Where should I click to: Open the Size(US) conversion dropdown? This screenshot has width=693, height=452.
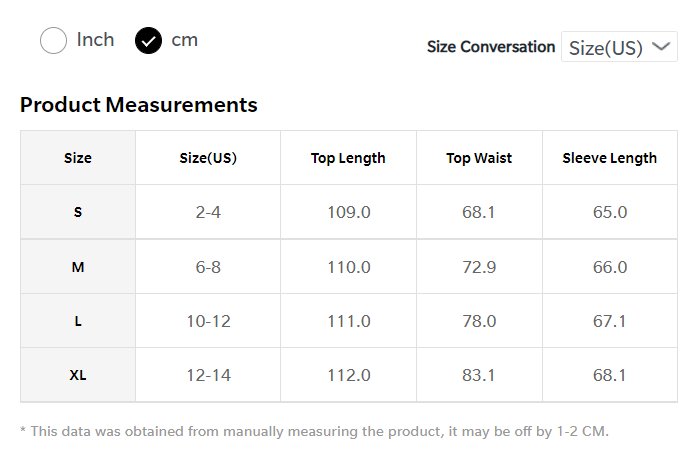click(618, 47)
